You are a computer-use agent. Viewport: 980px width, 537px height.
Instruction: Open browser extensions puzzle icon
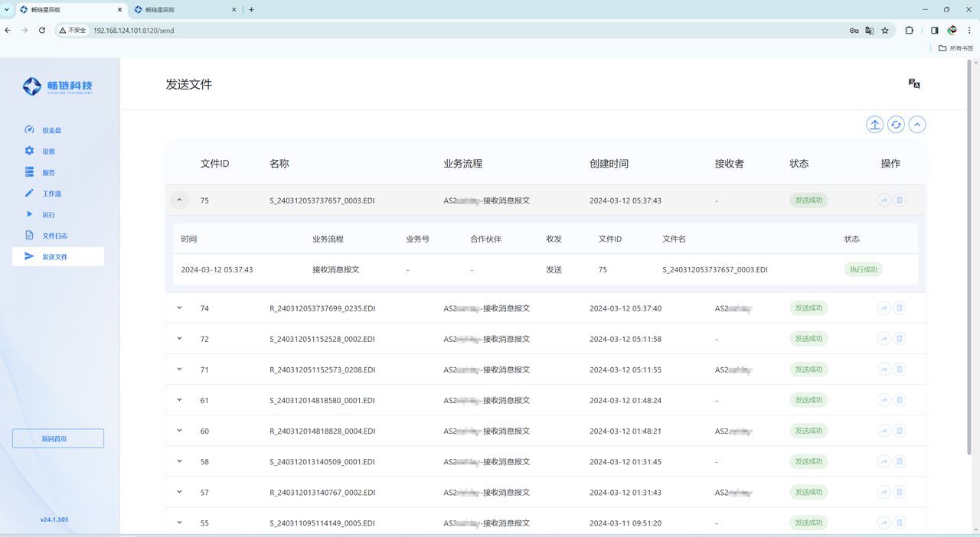(x=909, y=31)
